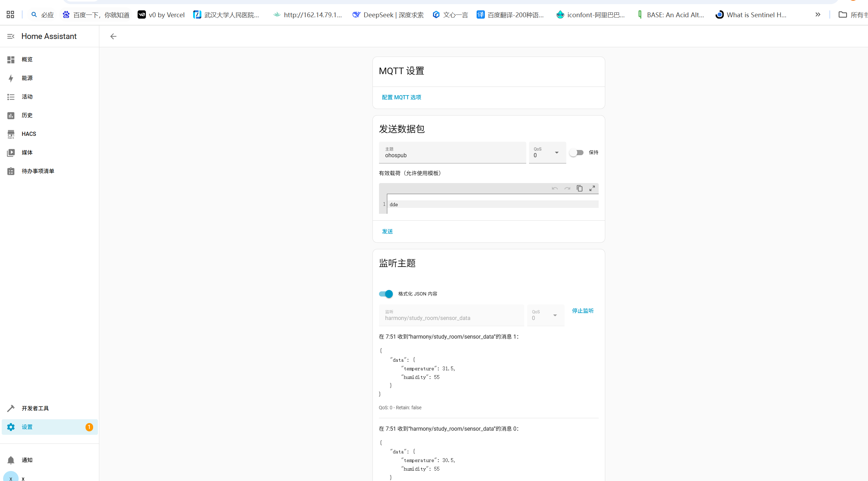Click the 主题 topic input field
The width and height of the screenshot is (868, 481).
tap(452, 153)
